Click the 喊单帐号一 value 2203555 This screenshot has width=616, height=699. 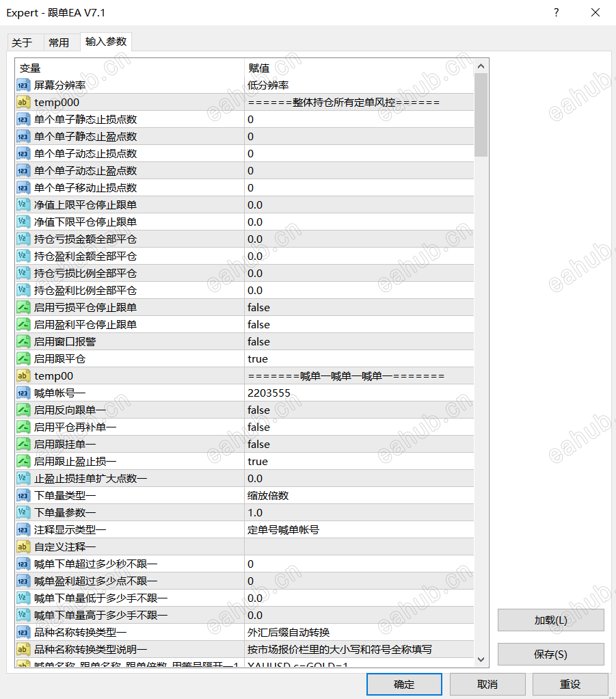tap(359, 393)
